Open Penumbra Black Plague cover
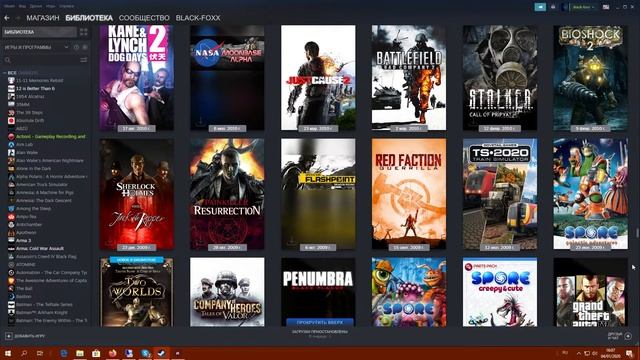Screen dimensions: 640x360 pyautogui.click(x=318, y=292)
